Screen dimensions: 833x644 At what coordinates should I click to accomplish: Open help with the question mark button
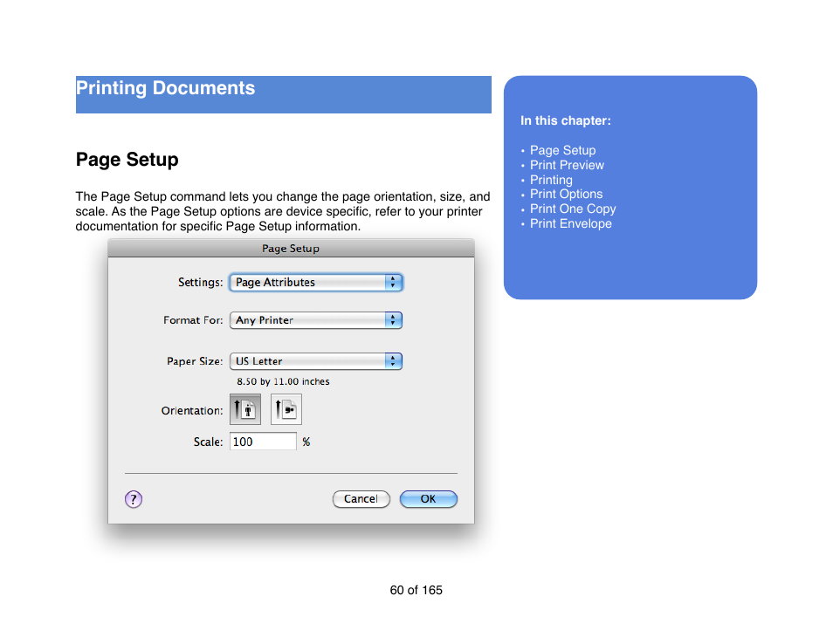coord(134,499)
